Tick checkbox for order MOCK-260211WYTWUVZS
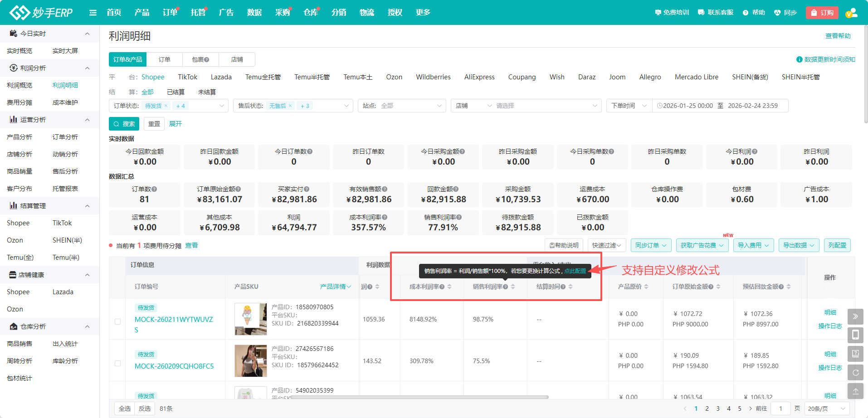868x418 pixels. click(x=118, y=321)
